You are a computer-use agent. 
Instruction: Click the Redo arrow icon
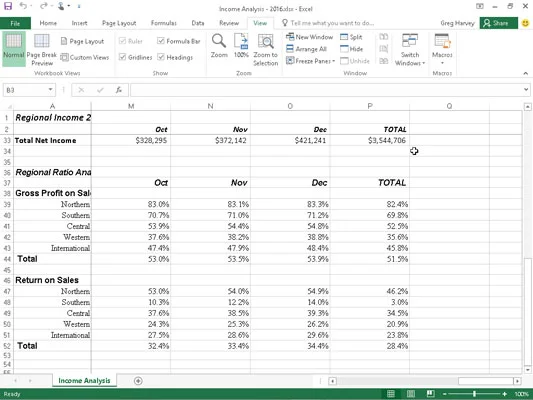pyautogui.click(x=43, y=5)
